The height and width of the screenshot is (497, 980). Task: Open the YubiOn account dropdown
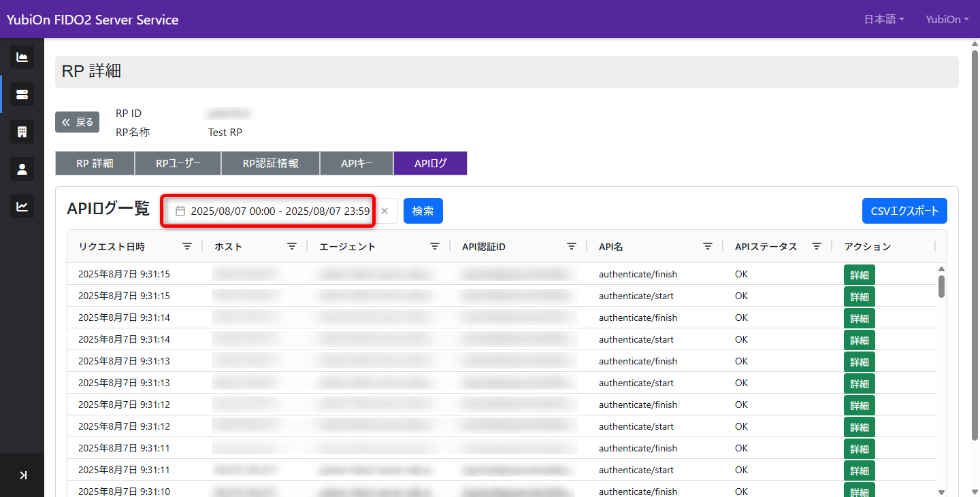tap(947, 19)
